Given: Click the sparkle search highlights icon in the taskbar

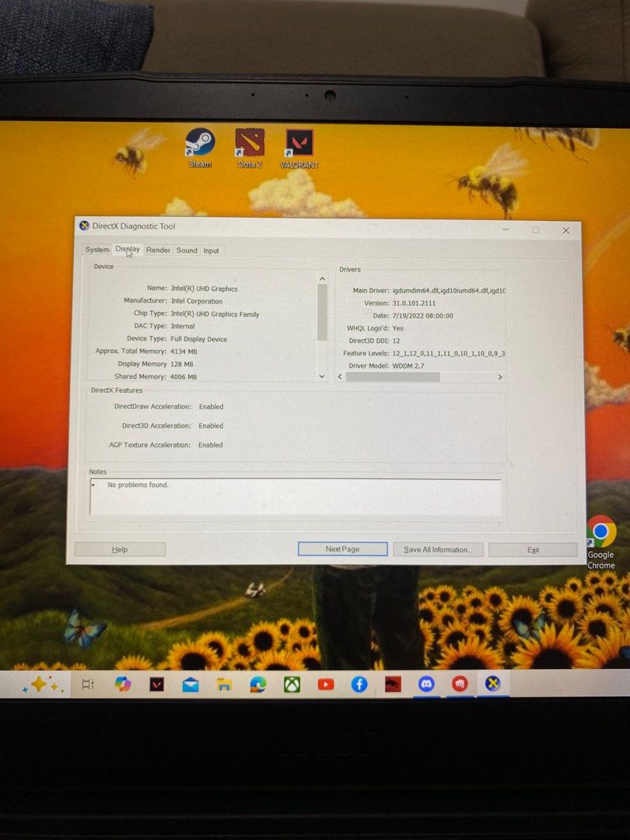Looking at the screenshot, I should pyautogui.click(x=43, y=684).
